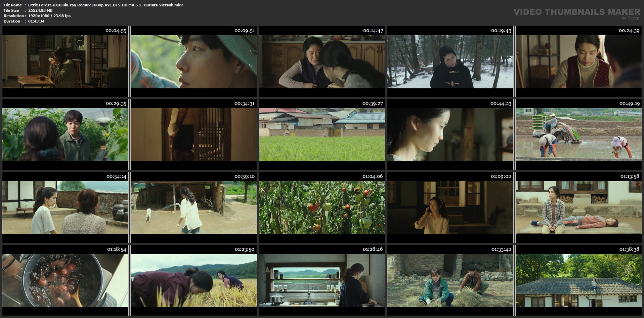The image size is (644, 318).
Task: Click the duration value 01:43:34
Action: pos(36,21)
